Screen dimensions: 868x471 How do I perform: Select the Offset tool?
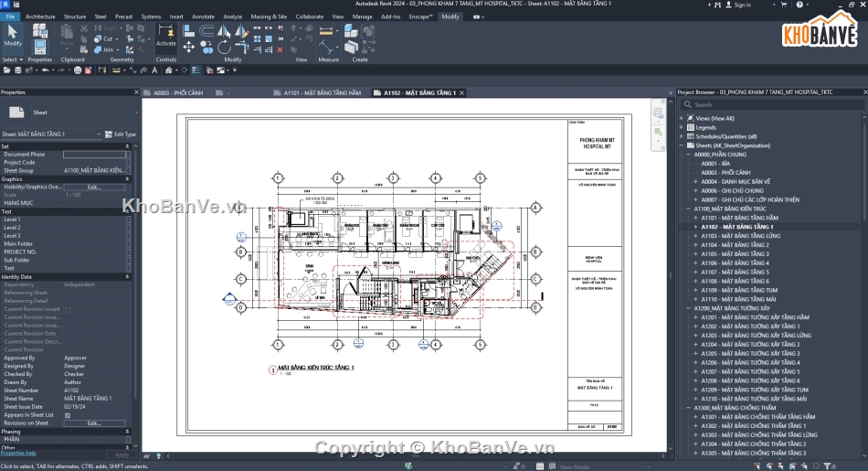pos(206,30)
